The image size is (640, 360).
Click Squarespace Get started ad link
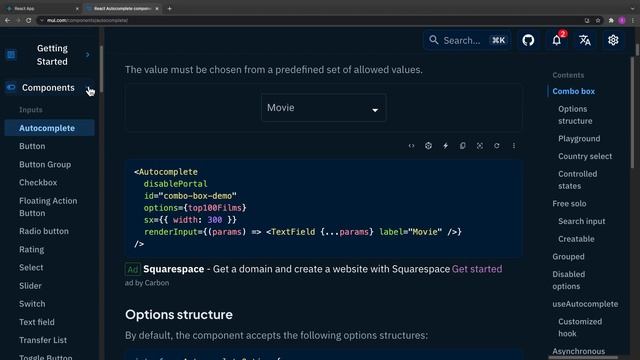pos(477,269)
